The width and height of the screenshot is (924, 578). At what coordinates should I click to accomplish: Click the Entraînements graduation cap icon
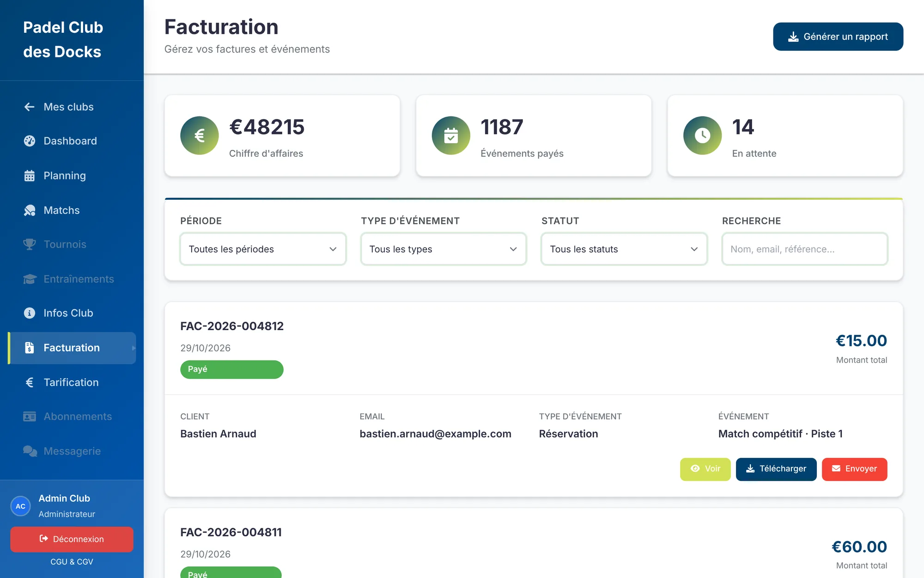[x=29, y=279]
